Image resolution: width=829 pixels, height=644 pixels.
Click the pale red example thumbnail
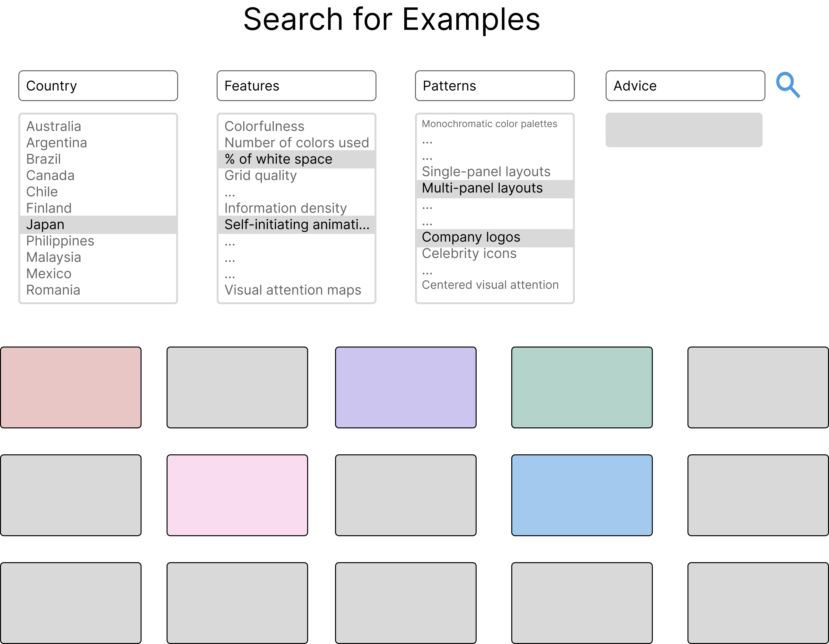[71, 388]
